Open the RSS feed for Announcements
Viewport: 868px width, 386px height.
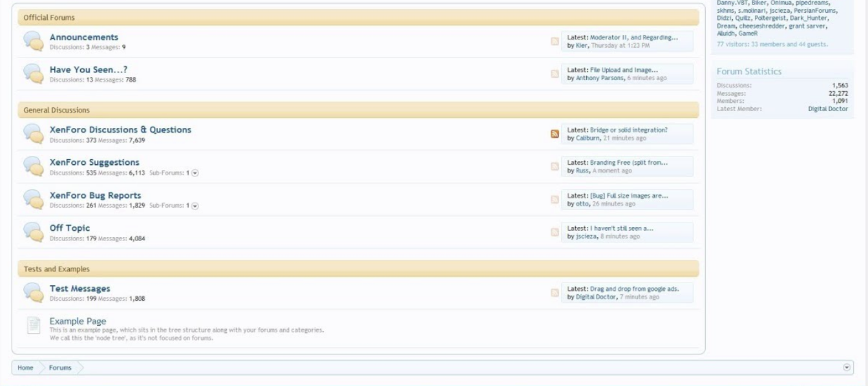click(555, 41)
